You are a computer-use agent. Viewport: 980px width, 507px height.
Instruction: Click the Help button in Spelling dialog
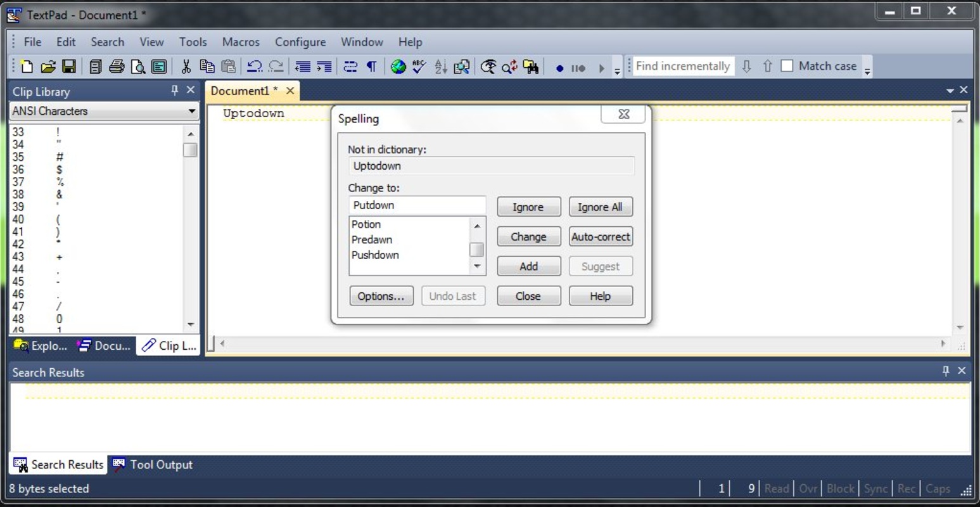[x=600, y=296]
